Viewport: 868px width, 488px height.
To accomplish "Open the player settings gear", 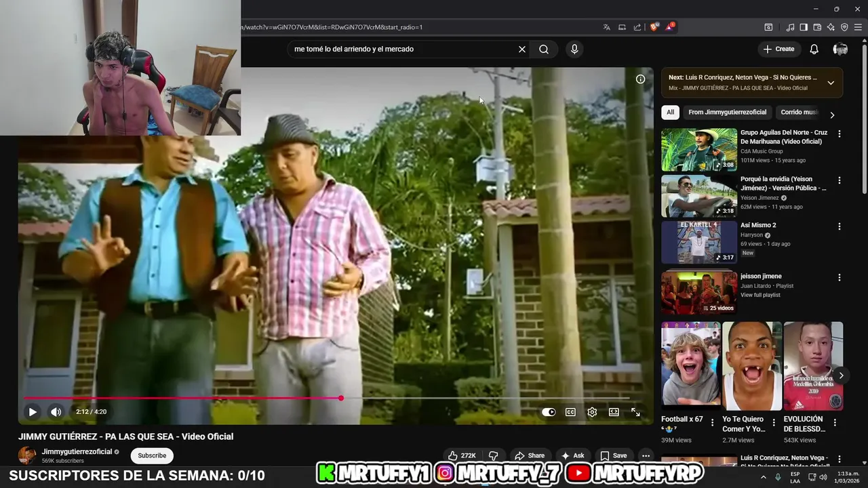I will (592, 412).
